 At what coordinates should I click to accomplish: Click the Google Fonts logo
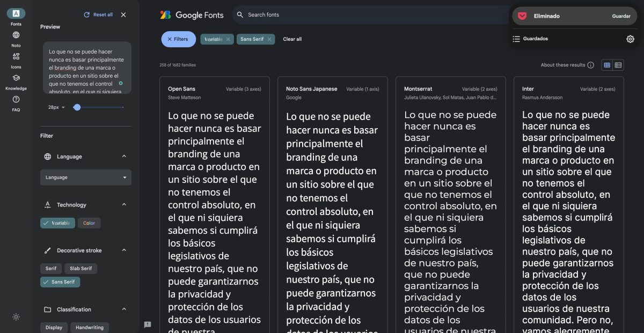192,15
